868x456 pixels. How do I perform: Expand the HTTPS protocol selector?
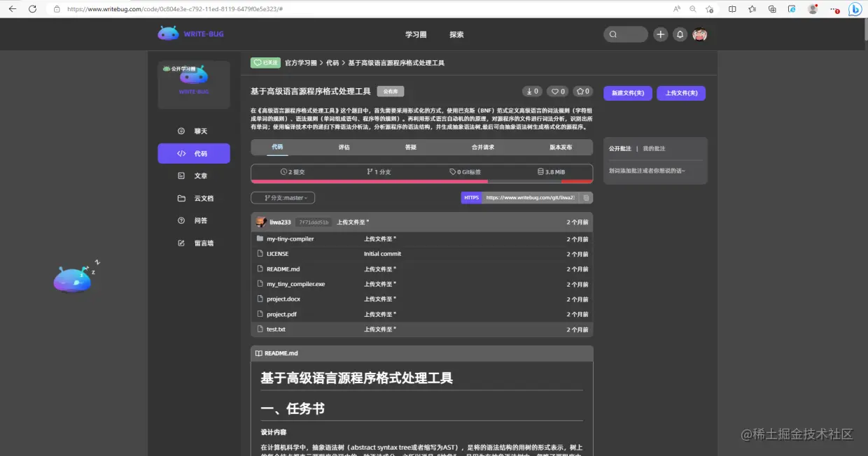[471, 197]
